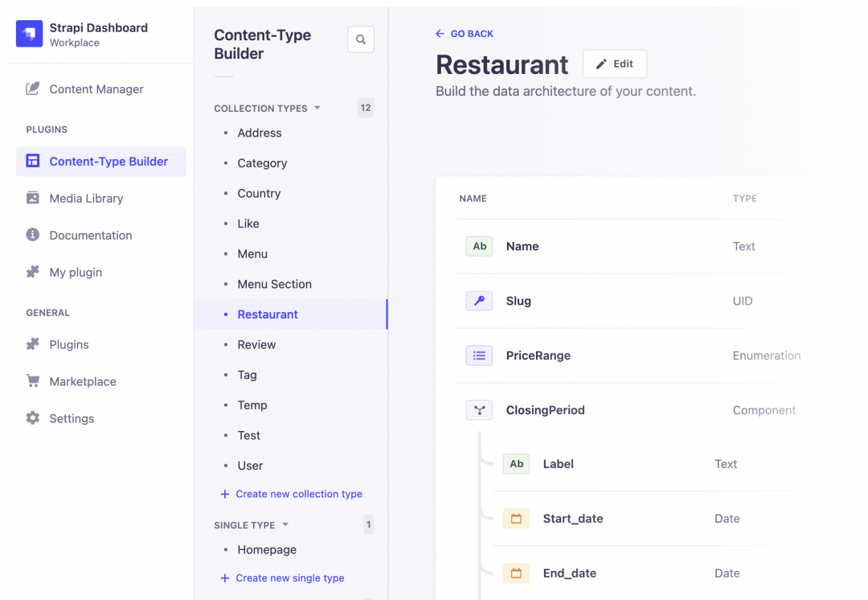Click the plus icon for new collection type
The width and height of the screenshot is (868, 600).
225,494
